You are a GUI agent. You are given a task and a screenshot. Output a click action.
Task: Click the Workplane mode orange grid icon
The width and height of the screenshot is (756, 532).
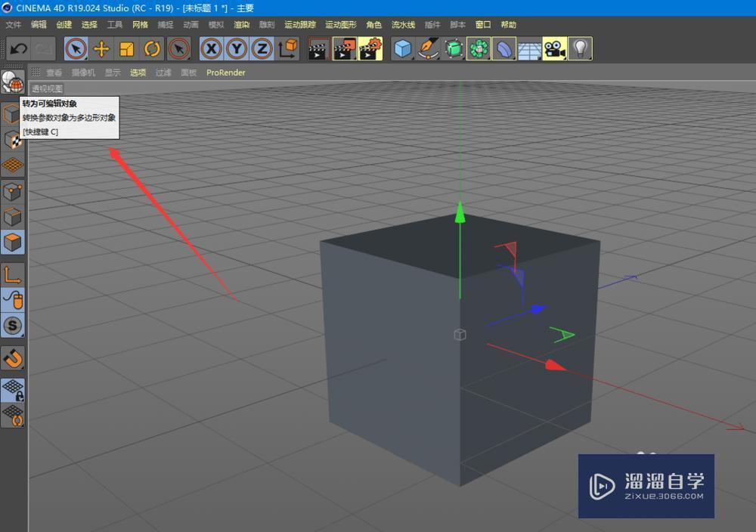coord(13,165)
